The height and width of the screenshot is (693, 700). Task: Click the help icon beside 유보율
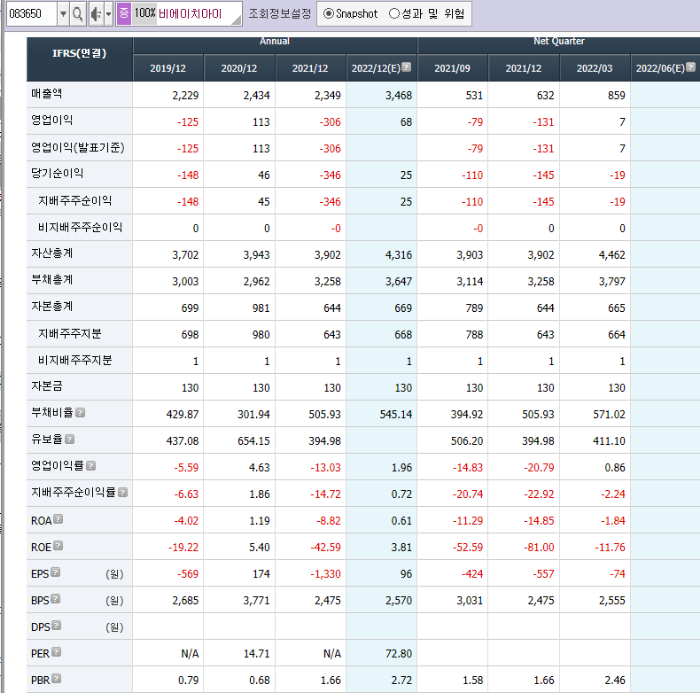coord(69,439)
